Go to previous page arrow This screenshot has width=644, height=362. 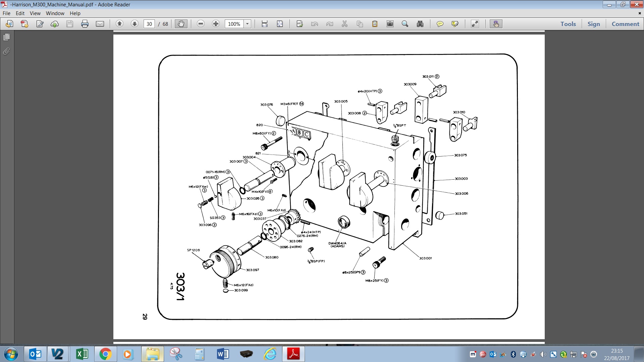click(119, 24)
